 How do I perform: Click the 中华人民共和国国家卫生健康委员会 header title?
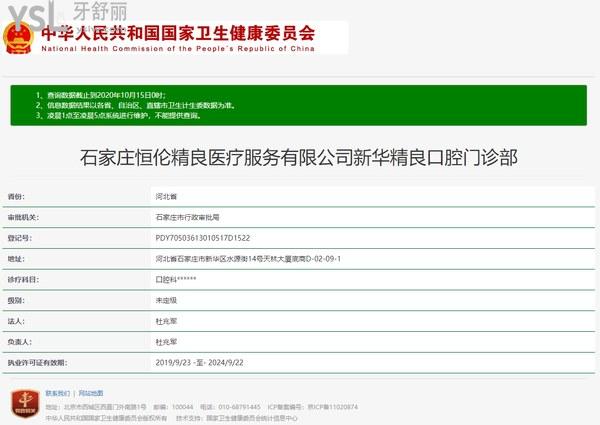178,34
